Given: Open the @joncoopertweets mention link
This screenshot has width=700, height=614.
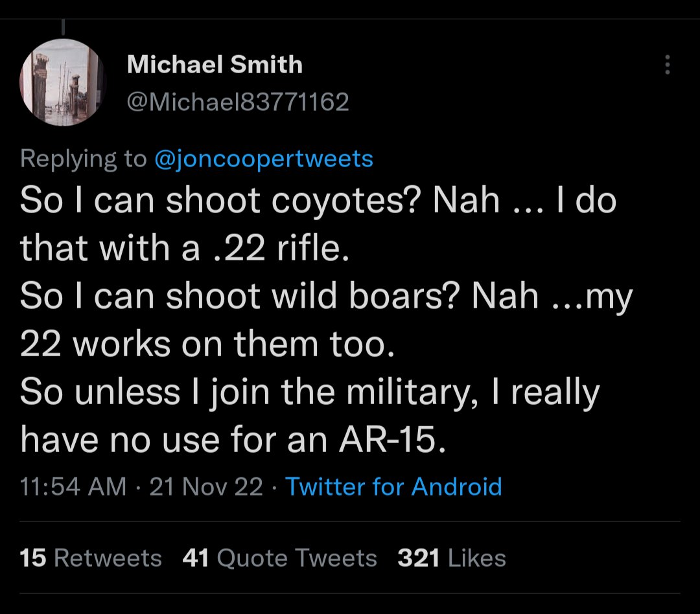Looking at the screenshot, I should (264, 159).
